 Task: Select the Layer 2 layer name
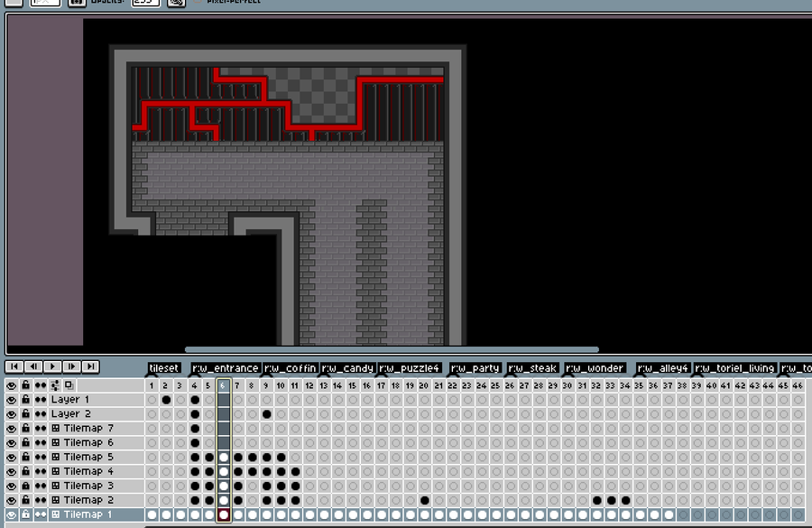(71, 414)
